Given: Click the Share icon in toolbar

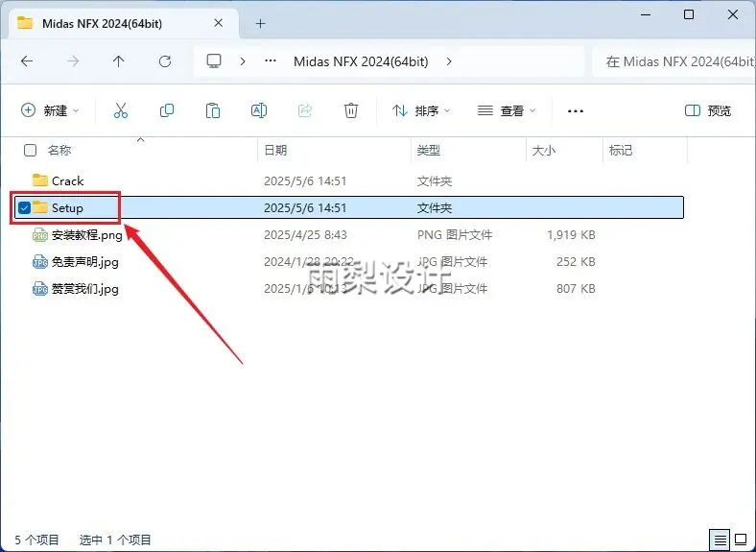Looking at the screenshot, I should pos(305,110).
